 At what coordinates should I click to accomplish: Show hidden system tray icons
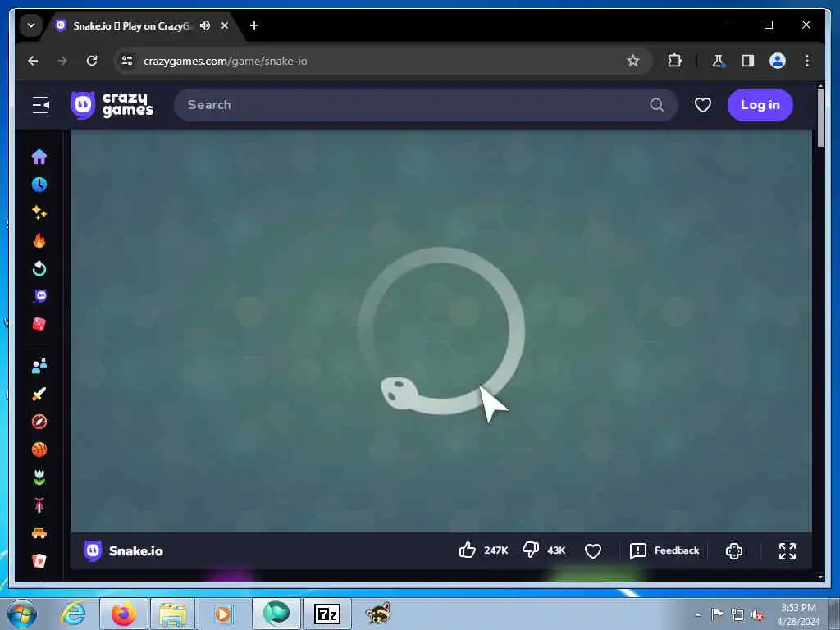[x=697, y=614]
